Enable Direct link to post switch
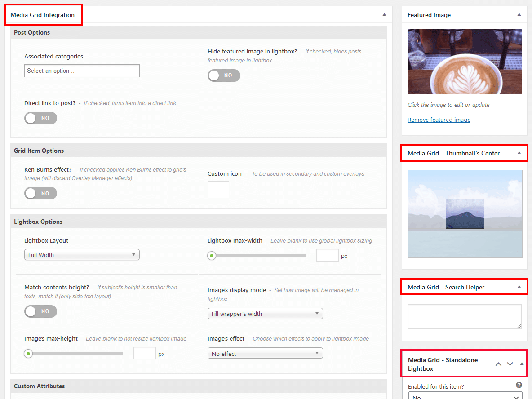 click(40, 118)
